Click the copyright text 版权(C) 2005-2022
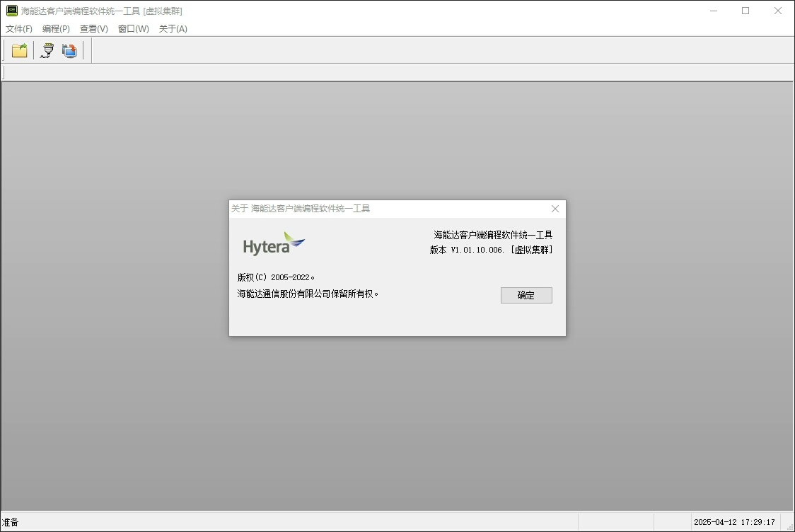 coord(276,277)
